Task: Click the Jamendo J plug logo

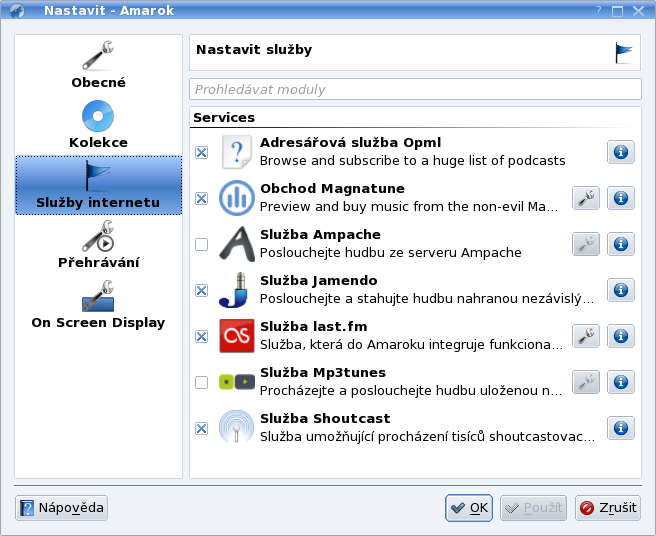Action: pos(234,290)
